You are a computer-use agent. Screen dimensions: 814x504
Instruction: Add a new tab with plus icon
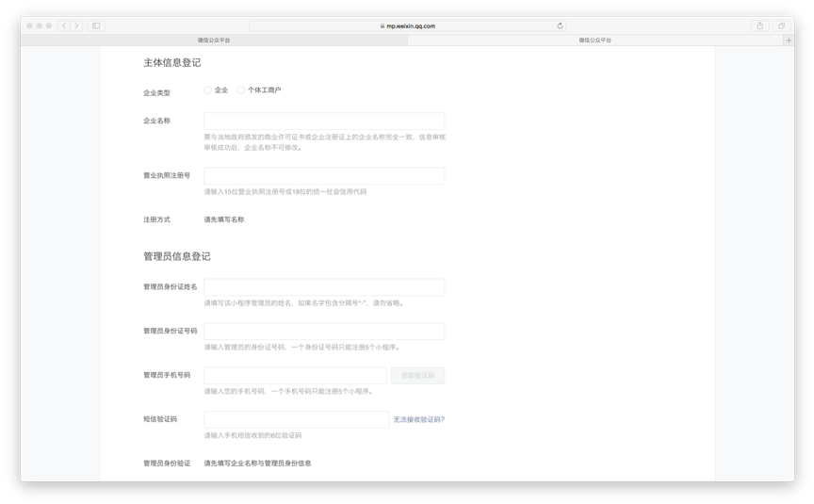789,40
